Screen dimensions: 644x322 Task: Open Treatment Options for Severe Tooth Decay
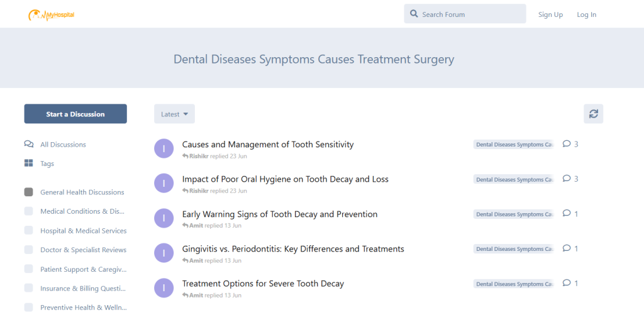pyautogui.click(x=263, y=284)
